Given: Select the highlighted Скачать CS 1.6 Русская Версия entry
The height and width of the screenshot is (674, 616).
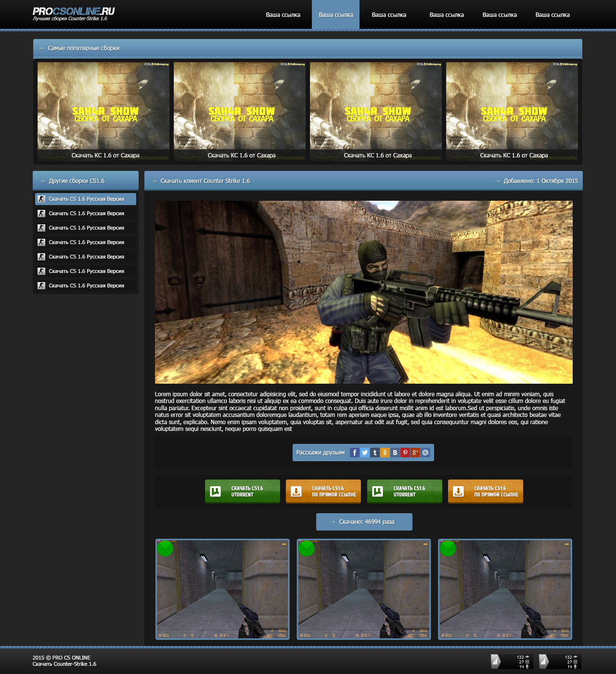Looking at the screenshot, I should click(86, 199).
